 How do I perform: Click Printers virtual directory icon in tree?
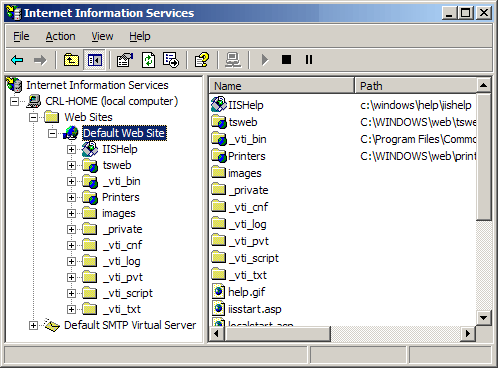[x=90, y=197]
